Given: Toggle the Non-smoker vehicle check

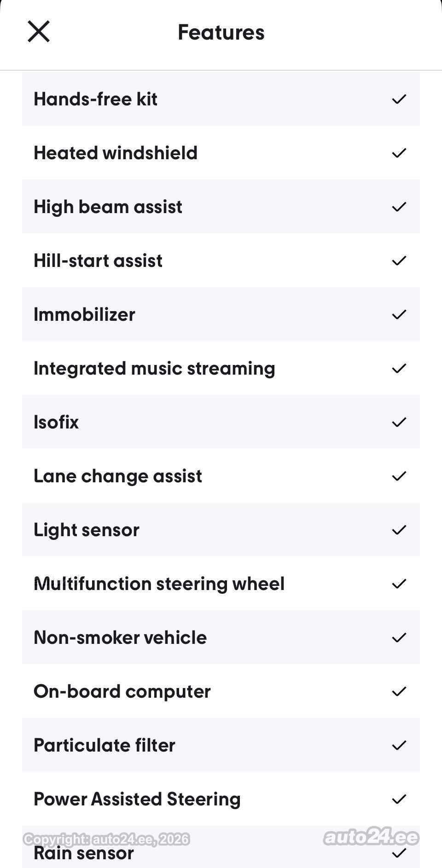Looking at the screenshot, I should click(399, 637).
